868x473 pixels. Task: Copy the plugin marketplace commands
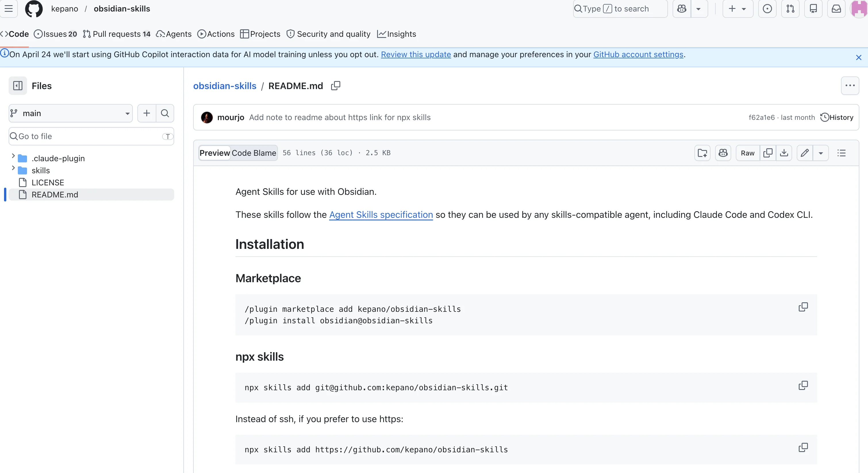(803, 307)
